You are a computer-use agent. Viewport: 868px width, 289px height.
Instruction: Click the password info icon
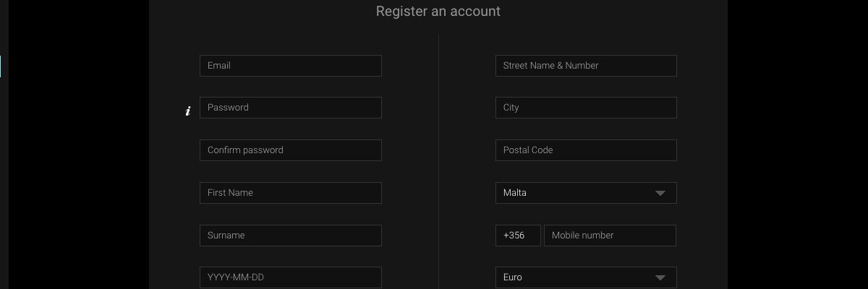coord(188,111)
